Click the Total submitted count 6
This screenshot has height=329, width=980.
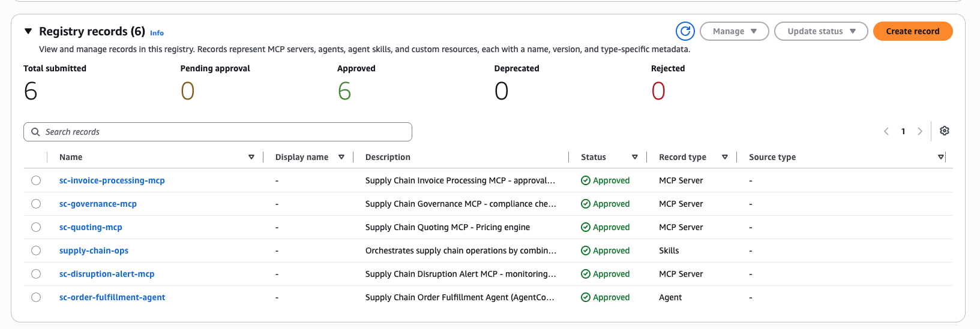(31, 91)
